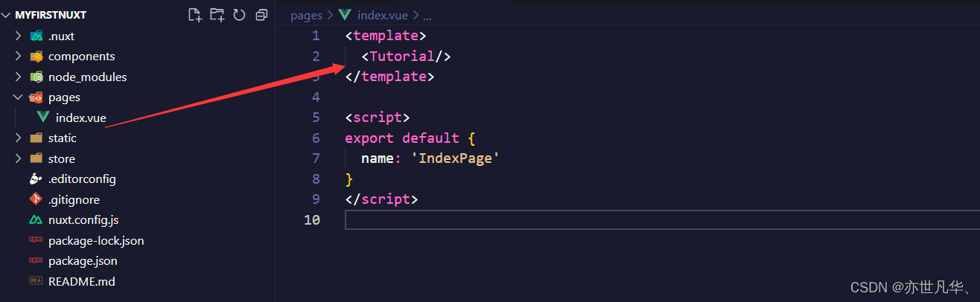Select the node_modules folder label
Image resolution: width=980 pixels, height=302 pixels.
(x=87, y=77)
